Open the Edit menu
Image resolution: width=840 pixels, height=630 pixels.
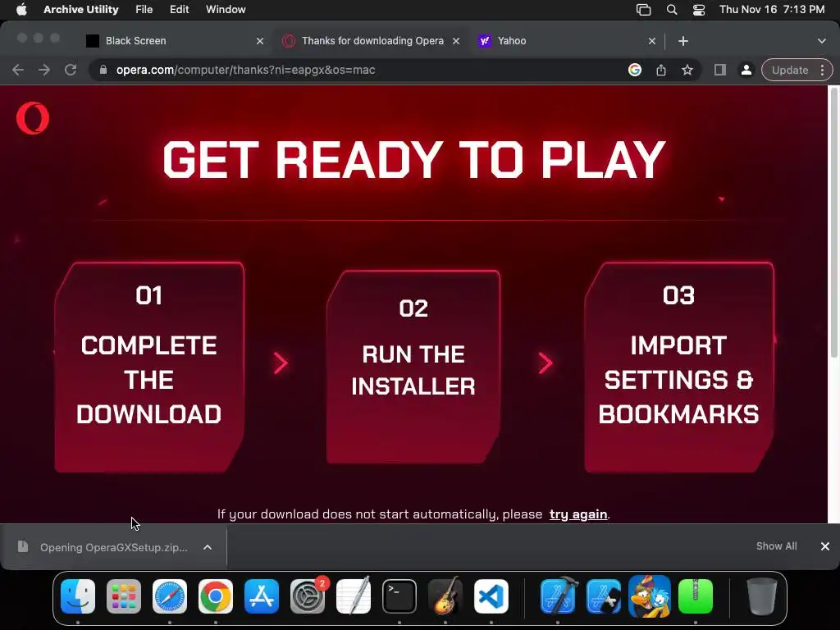tap(180, 9)
